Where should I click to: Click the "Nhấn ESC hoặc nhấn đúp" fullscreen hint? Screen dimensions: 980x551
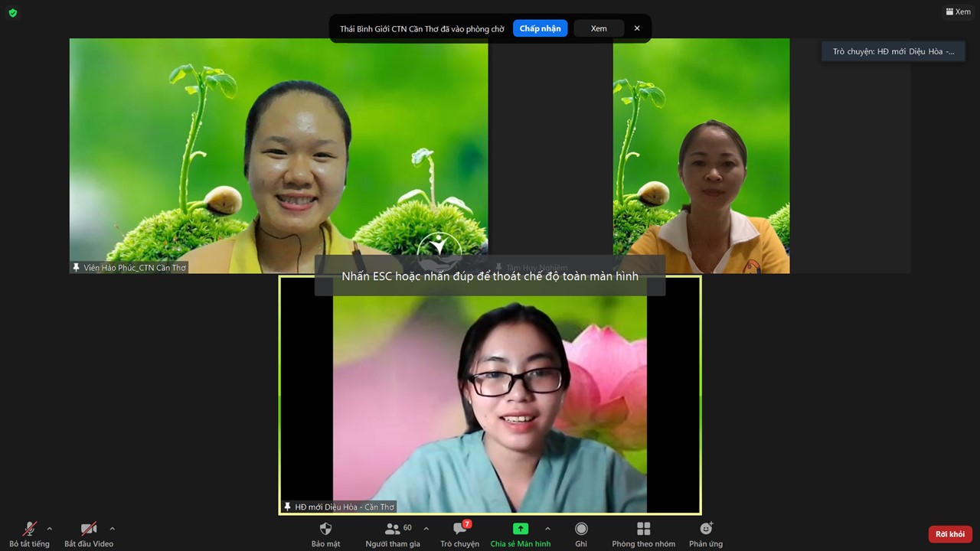(490, 275)
